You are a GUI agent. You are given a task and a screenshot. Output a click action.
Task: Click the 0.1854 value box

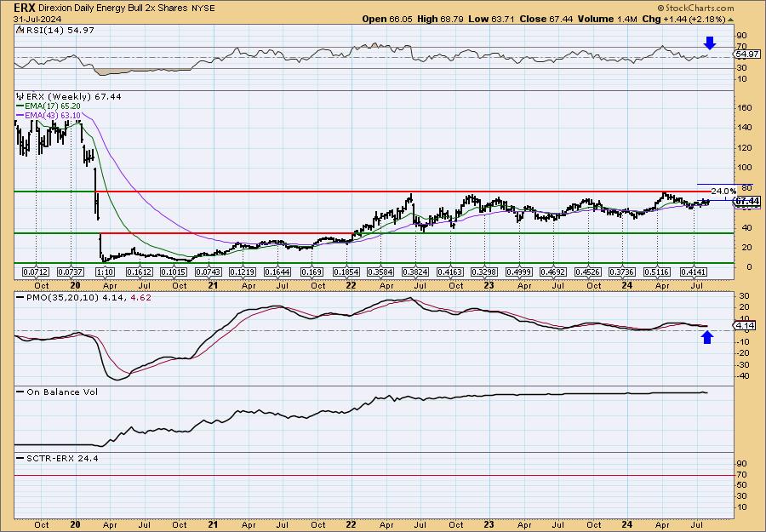[346, 272]
